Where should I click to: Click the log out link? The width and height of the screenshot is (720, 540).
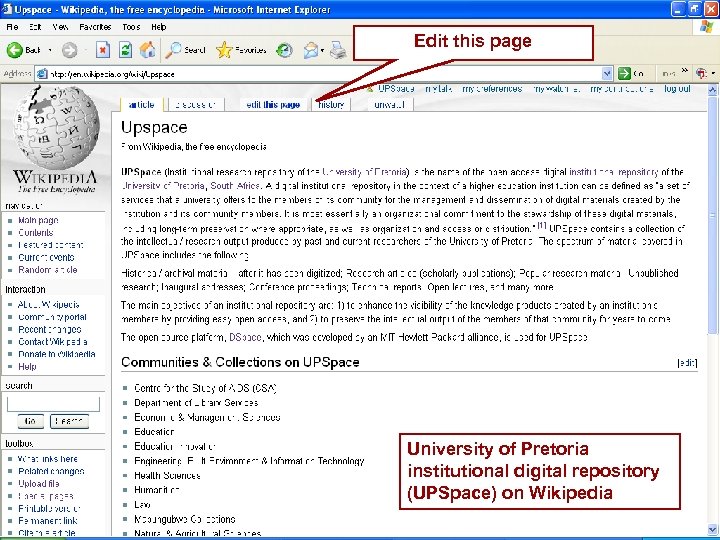click(x=677, y=89)
